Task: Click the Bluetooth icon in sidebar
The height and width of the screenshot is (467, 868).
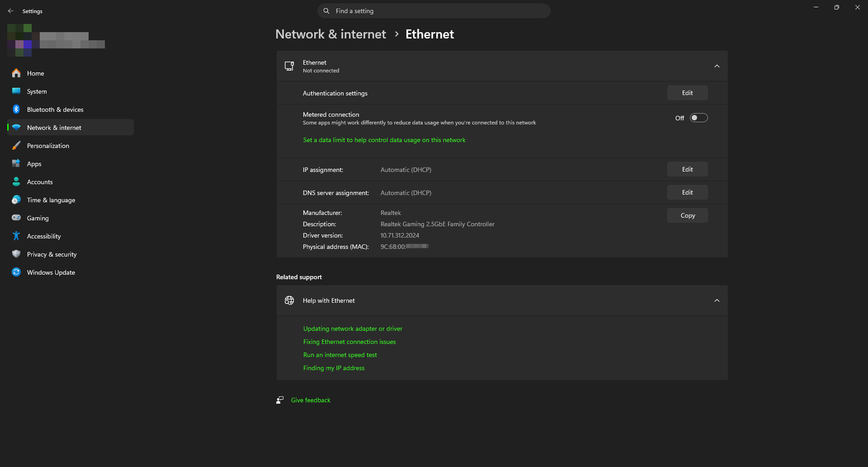Action: pyautogui.click(x=16, y=109)
